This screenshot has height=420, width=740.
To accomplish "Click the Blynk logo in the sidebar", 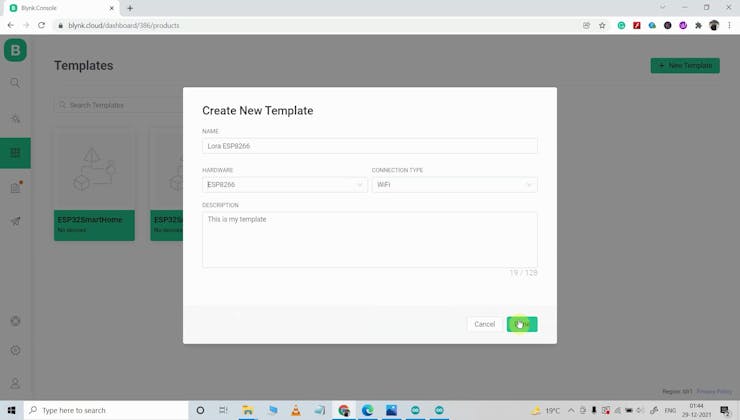I will pyautogui.click(x=15, y=50).
